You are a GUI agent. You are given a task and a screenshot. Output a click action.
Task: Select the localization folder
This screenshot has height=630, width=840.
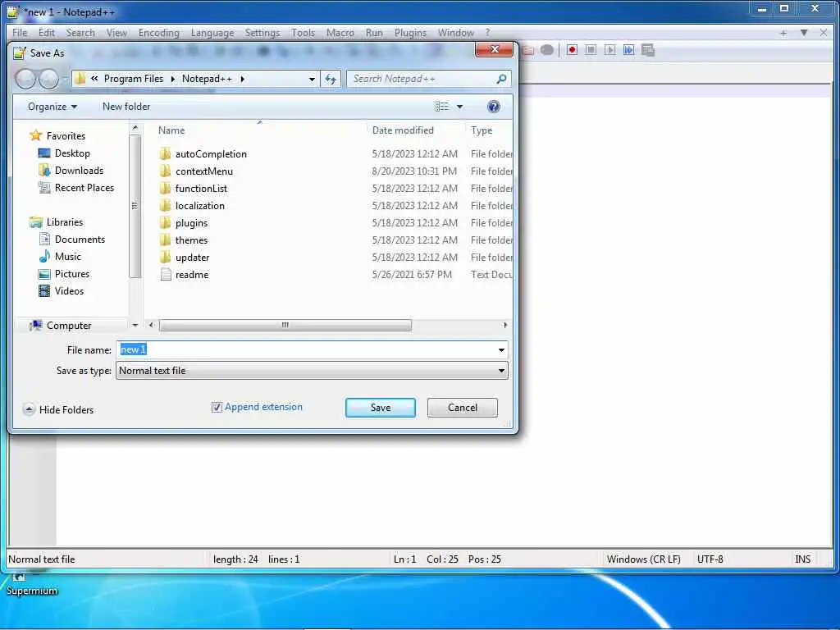199,206
